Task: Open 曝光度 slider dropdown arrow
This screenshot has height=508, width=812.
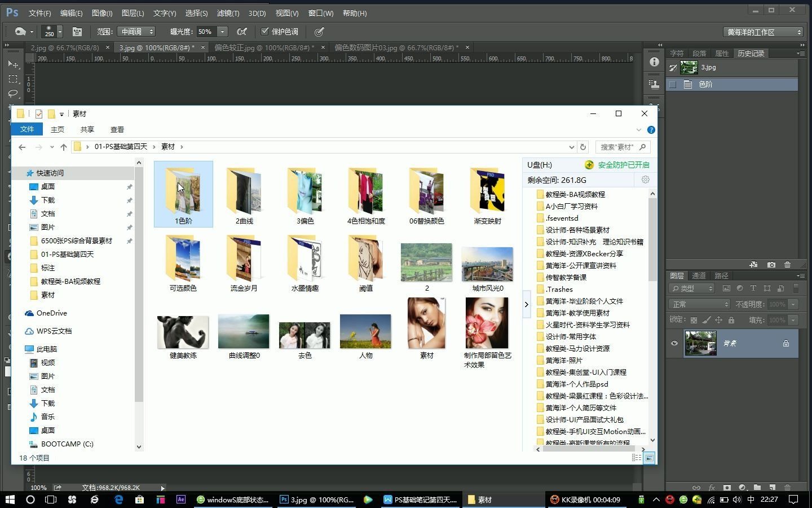Action: tap(223, 32)
